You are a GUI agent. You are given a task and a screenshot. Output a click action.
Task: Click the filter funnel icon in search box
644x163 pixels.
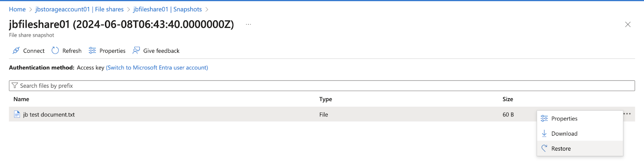point(15,86)
